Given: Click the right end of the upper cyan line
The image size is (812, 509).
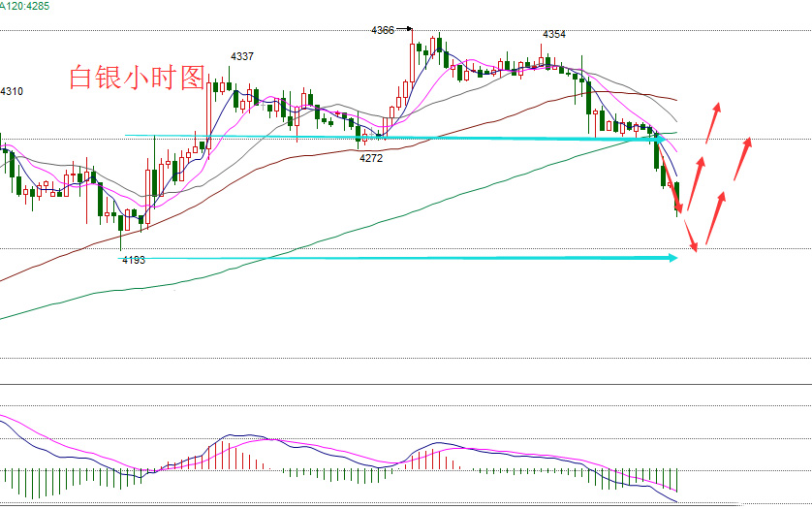Looking at the screenshot, I should (x=655, y=139).
